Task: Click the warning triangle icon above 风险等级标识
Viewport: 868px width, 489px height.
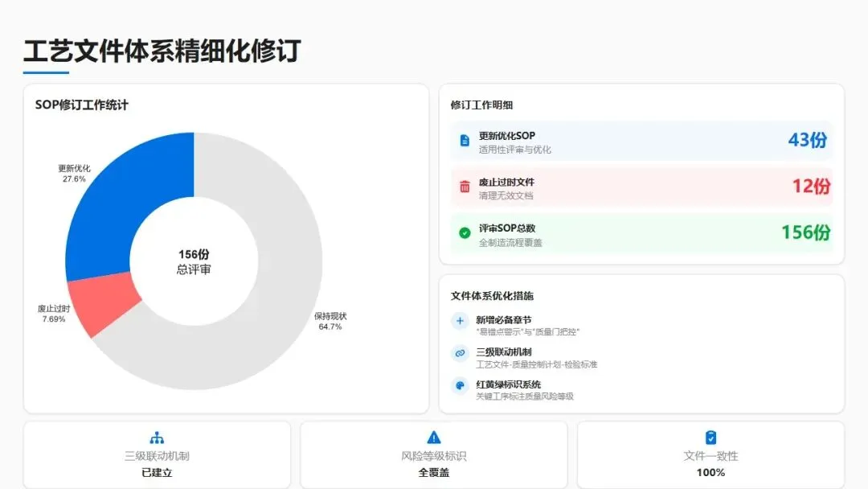Action: (434, 438)
